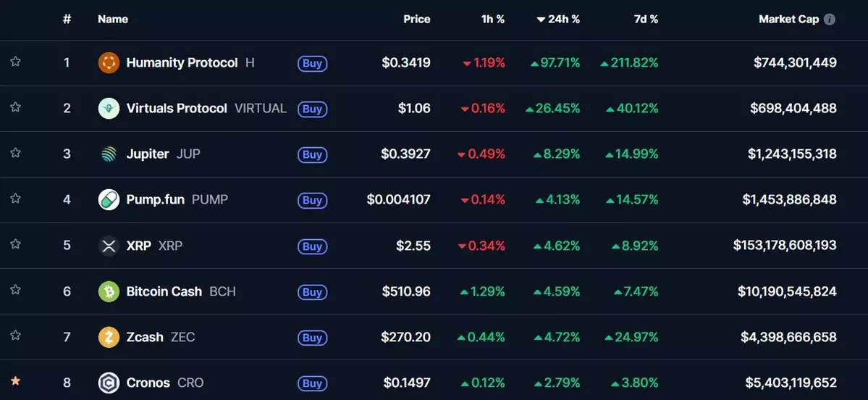Sort by Price column header
Image resolution: width=868 pixels, height=400 pixels.
click(416, 20)
